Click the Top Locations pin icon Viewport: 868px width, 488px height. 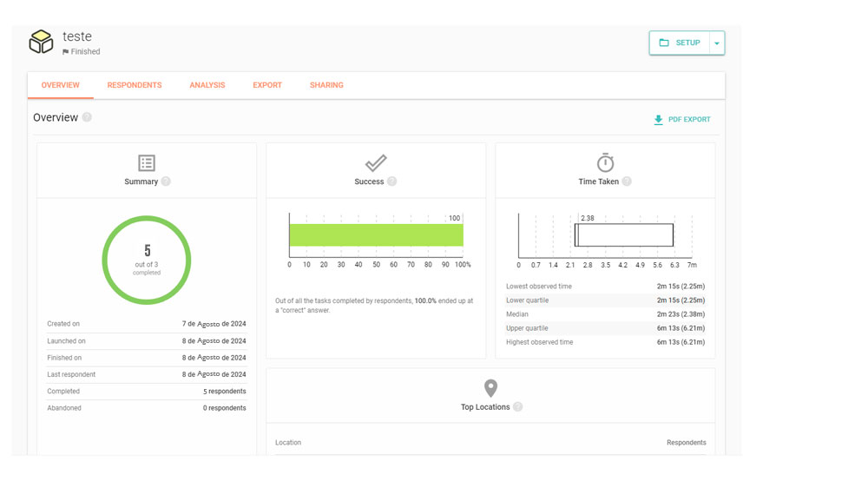point(490,388)
